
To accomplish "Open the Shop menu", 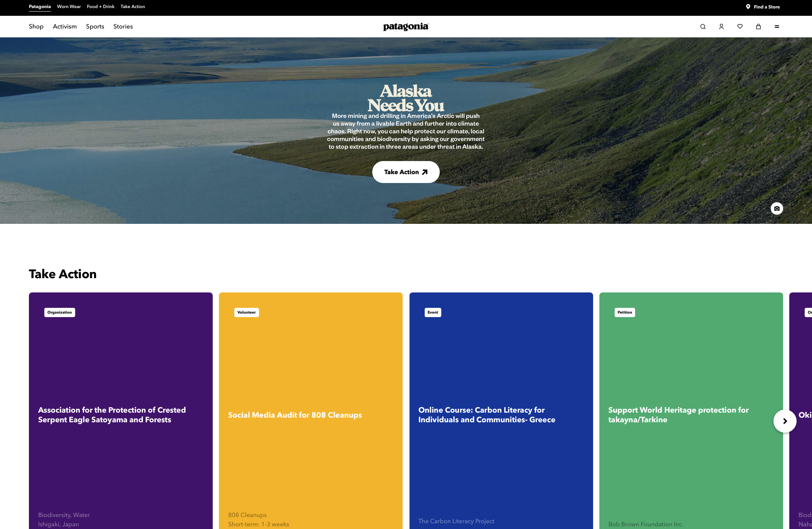I will (x=36, y=27).
